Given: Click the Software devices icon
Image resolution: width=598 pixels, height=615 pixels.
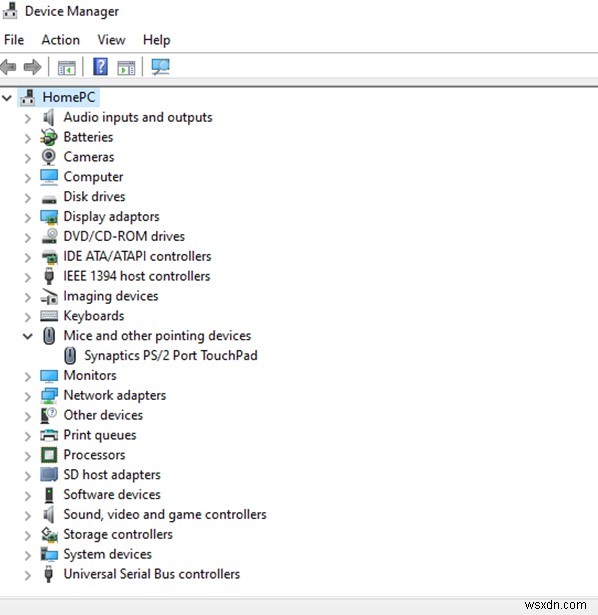Looking at the screenshot, I should [49, 495].
